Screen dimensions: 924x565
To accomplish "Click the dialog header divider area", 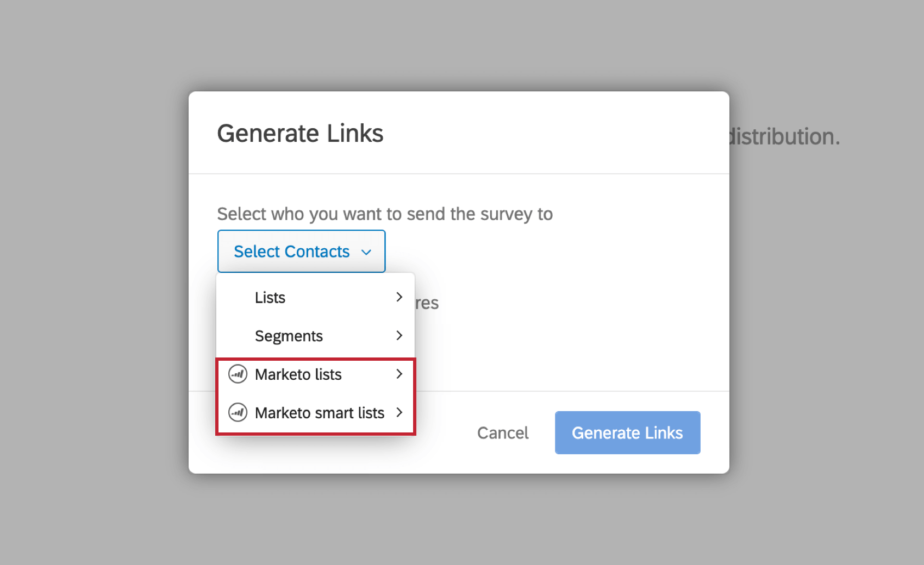I will pyautogui.click(x=458, y=173).
